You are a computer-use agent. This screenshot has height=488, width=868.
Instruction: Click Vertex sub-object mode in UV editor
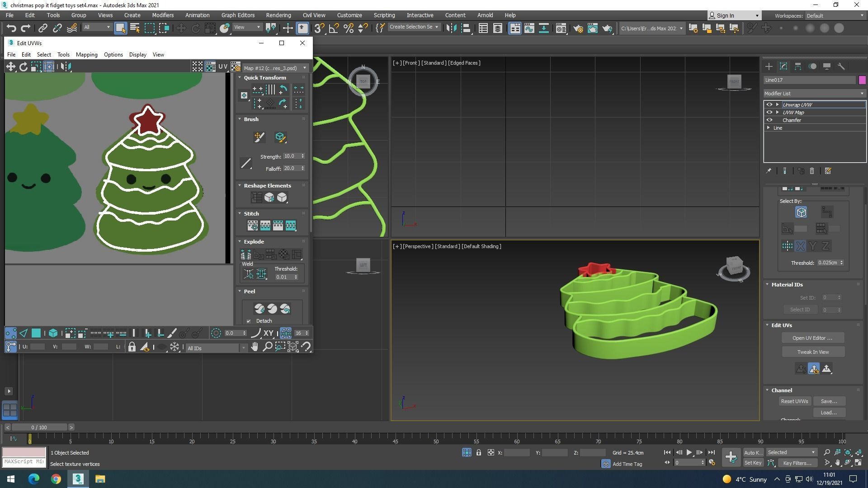[11, 333]
